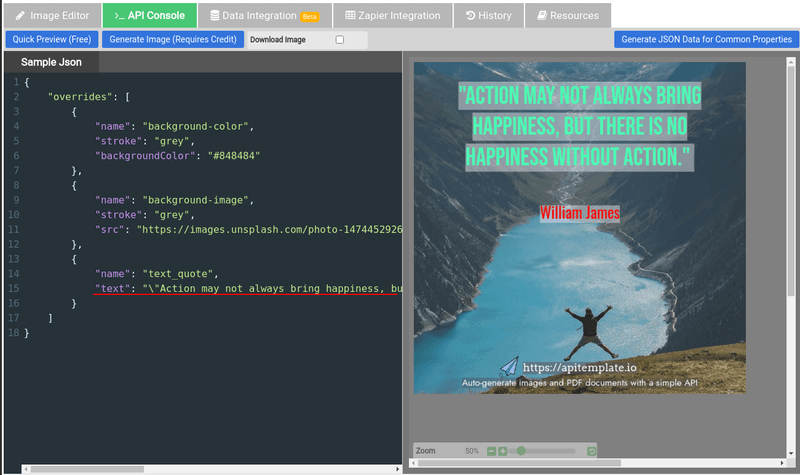The image size is (800, 475).
Task: Click the William James text in preview
Action: (x=580, y=213)
